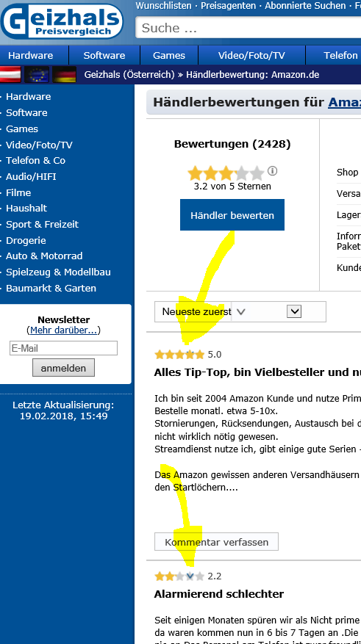Open the Wunschlisten link in header
The width and height of the screenshot is (361, 644).
[164, 6]
